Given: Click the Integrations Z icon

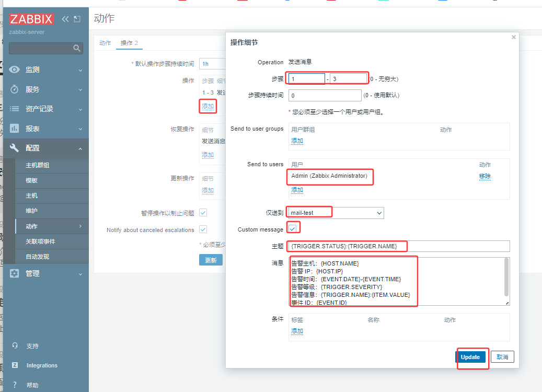Looking at the screenshot, I should 15,365.
